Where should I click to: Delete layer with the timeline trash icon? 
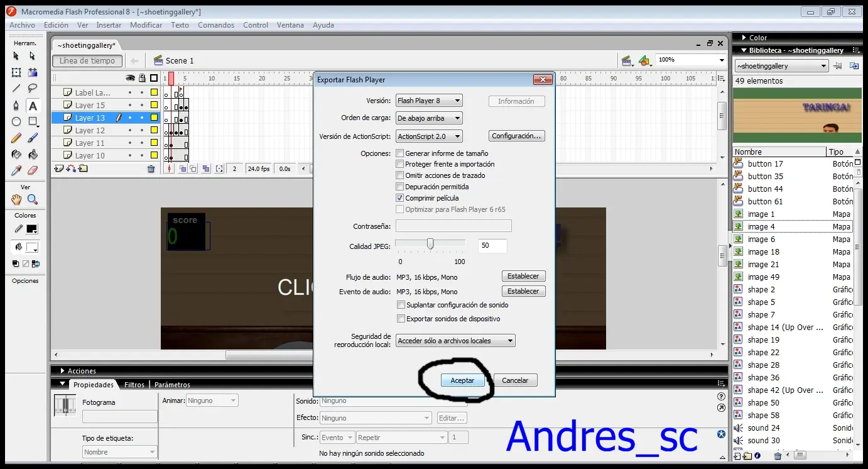point(151,168)
